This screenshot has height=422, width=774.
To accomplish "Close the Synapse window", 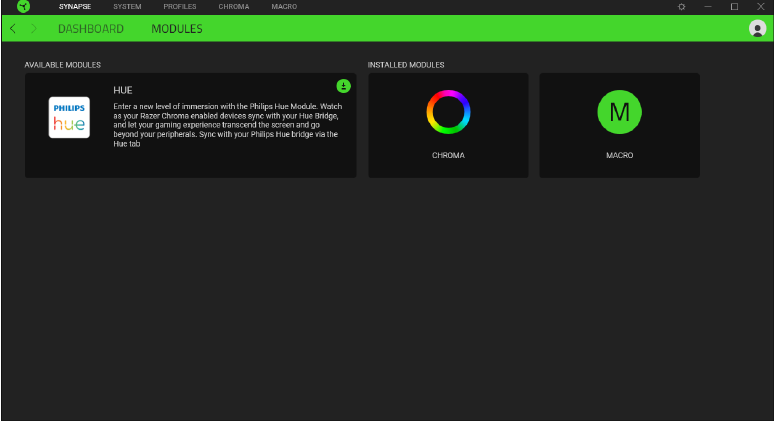I will 761,7.
